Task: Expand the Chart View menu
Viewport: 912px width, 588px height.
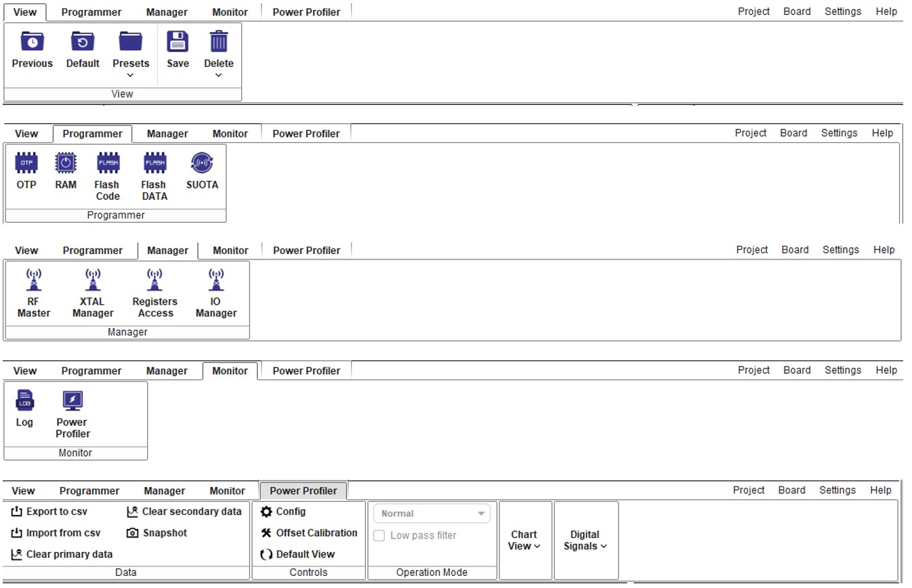Action: pos(524,540)
